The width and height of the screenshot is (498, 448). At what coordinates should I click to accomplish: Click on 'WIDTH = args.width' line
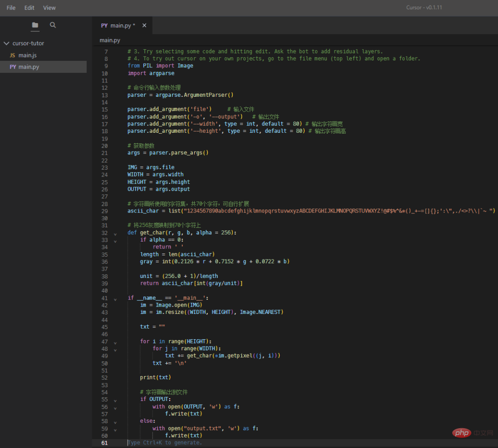coord(156,175)
